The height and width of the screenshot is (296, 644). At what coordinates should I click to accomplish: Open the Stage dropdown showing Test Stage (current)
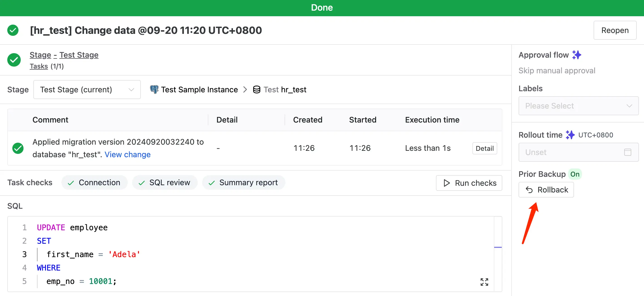(x=87, y=90)
